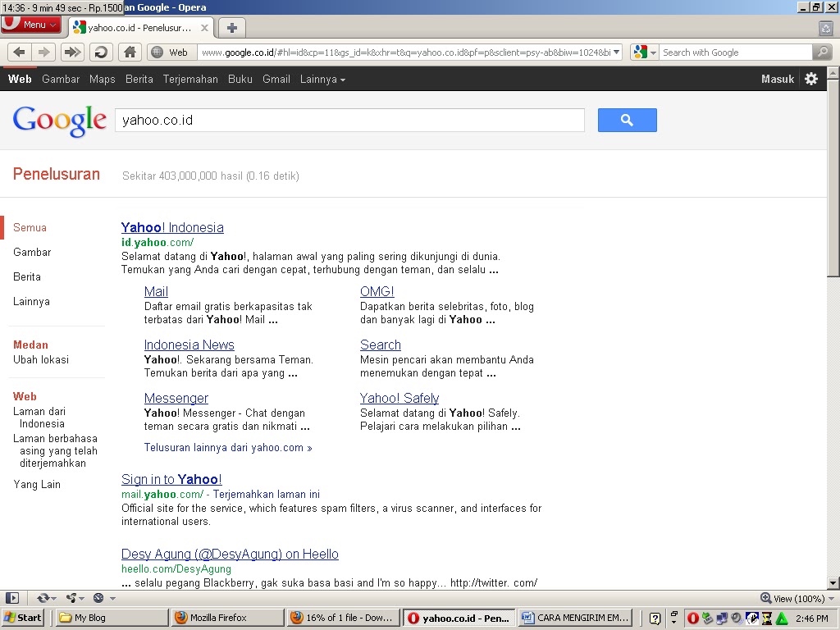Click the page vertical scrollbar thumb

833,178
